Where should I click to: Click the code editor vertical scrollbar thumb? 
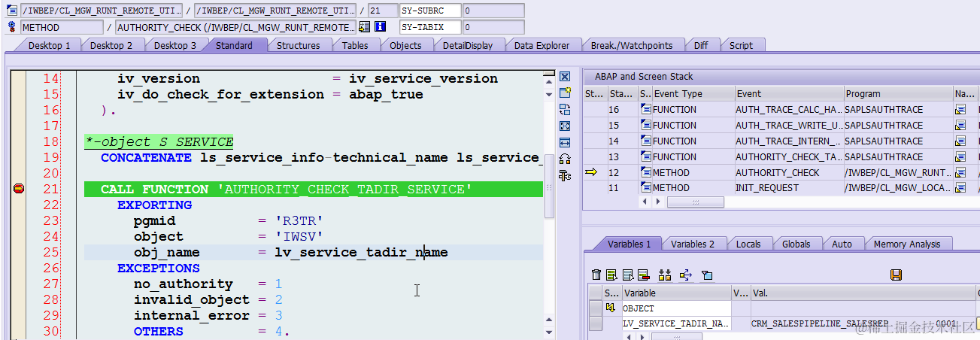[549, 187]
